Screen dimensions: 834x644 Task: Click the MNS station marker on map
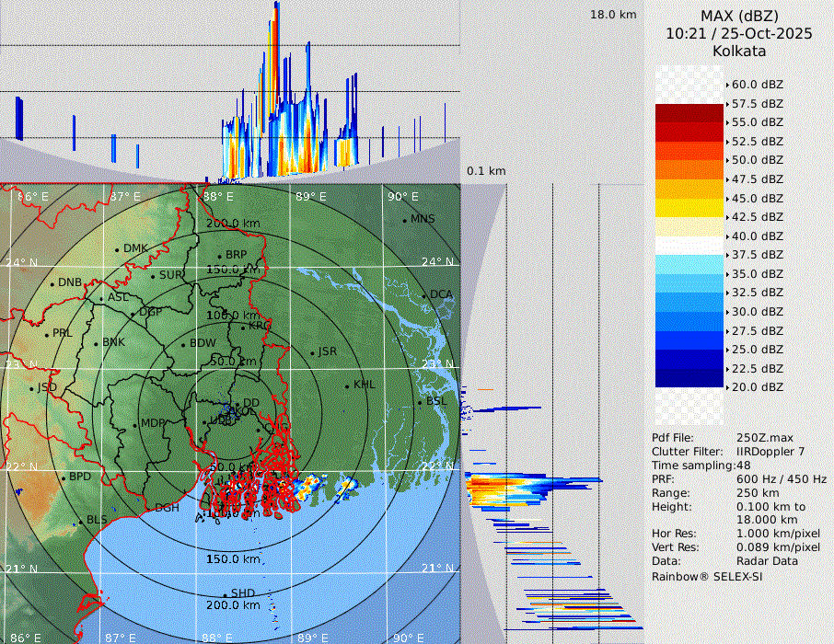point(404,220)
